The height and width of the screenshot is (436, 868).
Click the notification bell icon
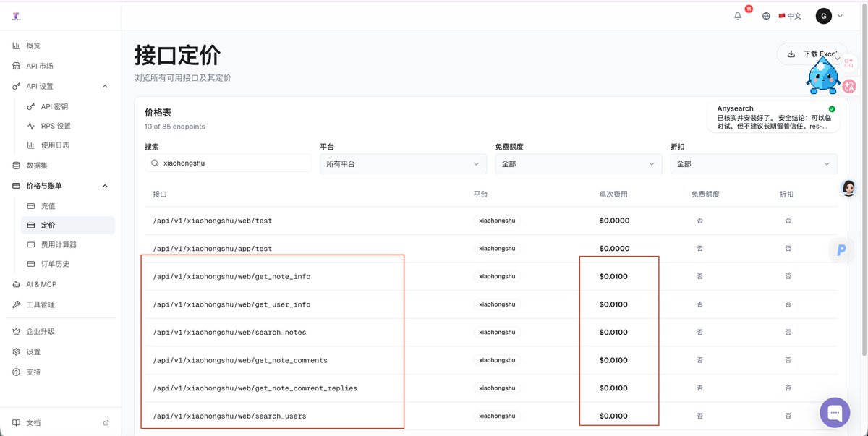[x=738, y=16]
